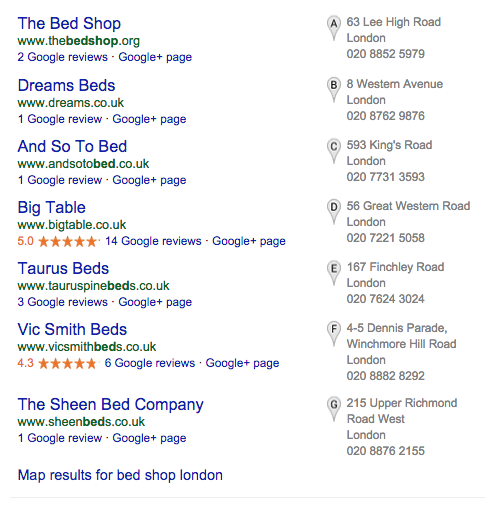
Task: Click map pin G for Upper Richmond Road
Action: (333, 409)
